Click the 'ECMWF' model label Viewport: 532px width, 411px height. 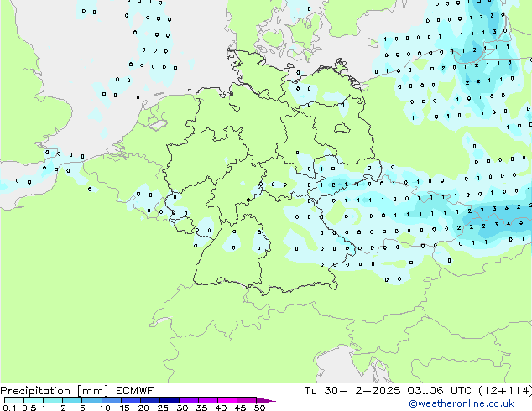click(x=135, y=391)
